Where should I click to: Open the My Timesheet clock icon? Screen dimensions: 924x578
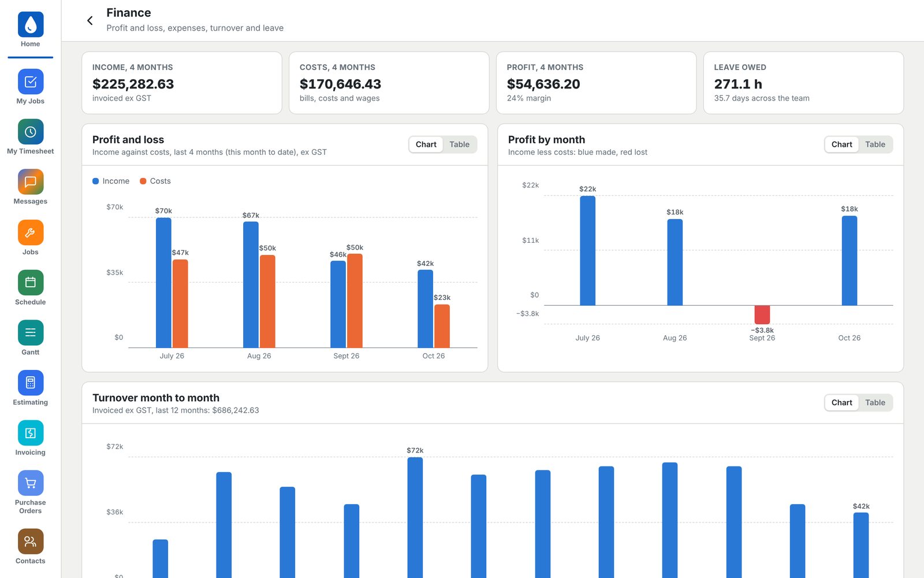click(31, 132)
